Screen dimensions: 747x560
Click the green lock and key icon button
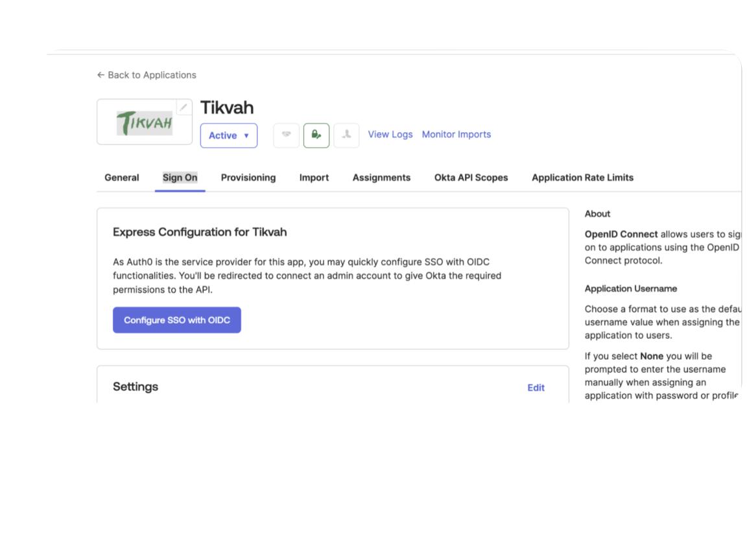coord(316,135)
